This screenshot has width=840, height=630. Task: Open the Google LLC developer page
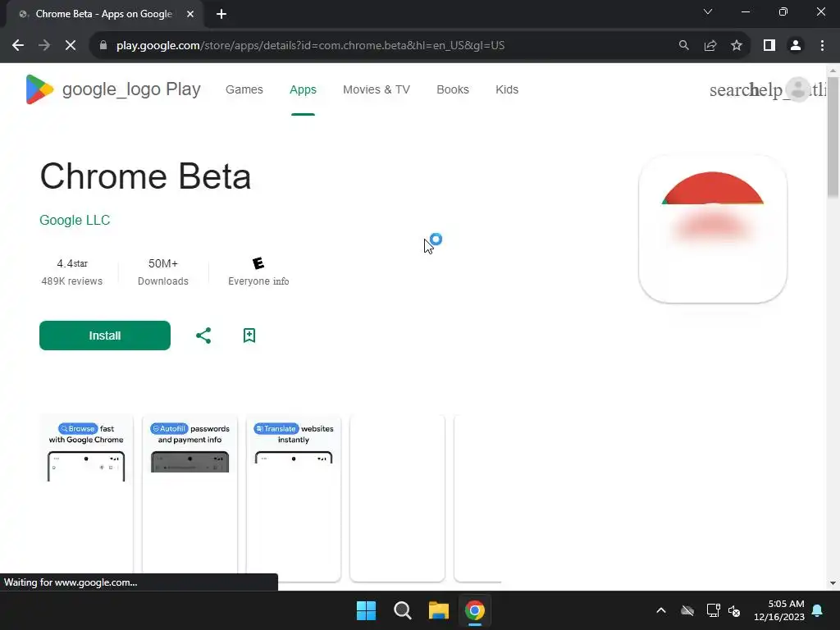[x=75, y=220]
